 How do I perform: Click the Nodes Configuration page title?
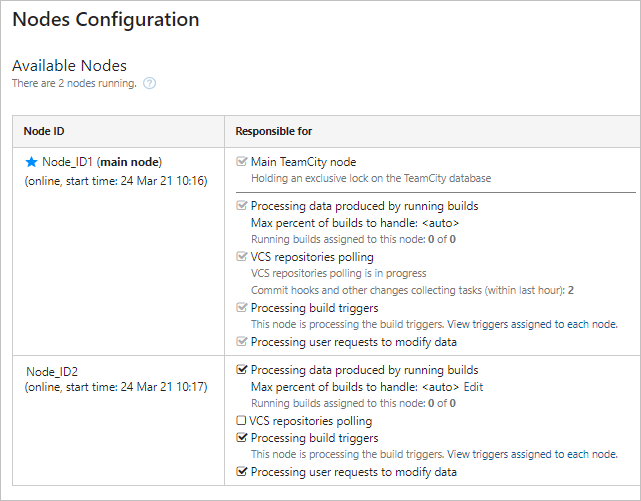coord(106,20)
